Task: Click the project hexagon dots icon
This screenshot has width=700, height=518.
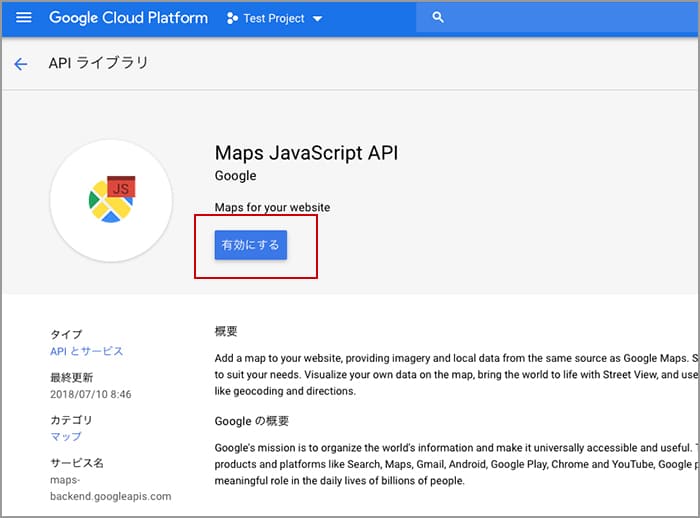Action: [x=232, y=18]
